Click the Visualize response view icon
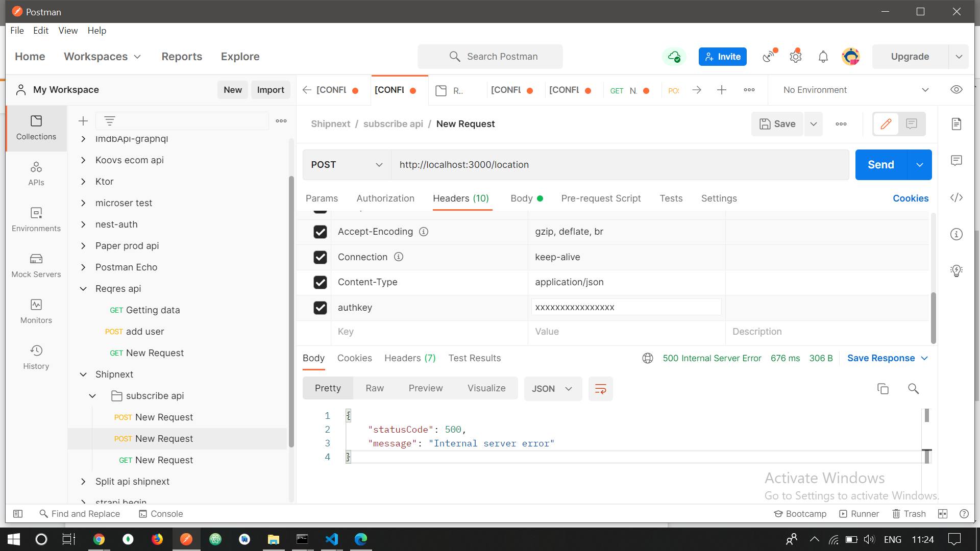The width and height of the screenshot is (980, 551). [x=486, y=388]
